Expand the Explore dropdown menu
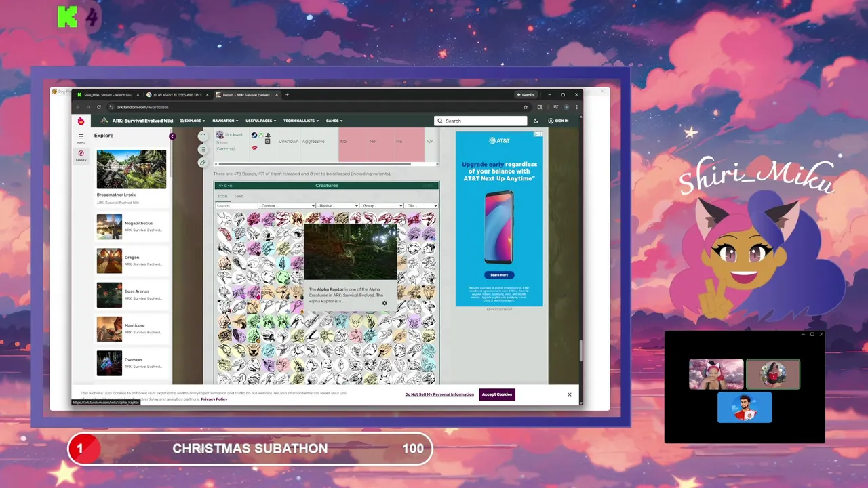Image resolution: width=868 pixels, height=488 pixels. tap(193, 121)
